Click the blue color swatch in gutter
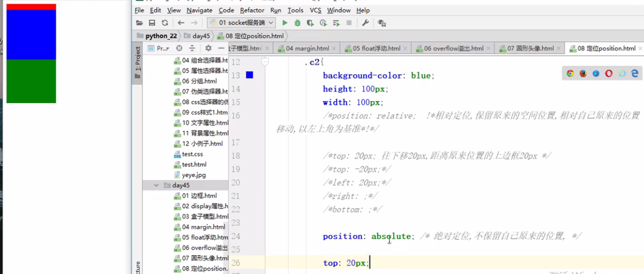 [x=250, y=75]
